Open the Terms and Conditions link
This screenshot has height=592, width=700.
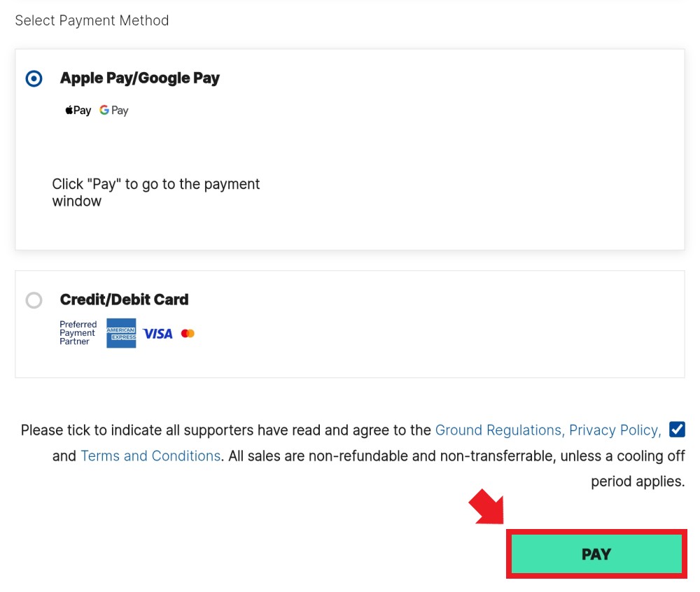point(150,456)
